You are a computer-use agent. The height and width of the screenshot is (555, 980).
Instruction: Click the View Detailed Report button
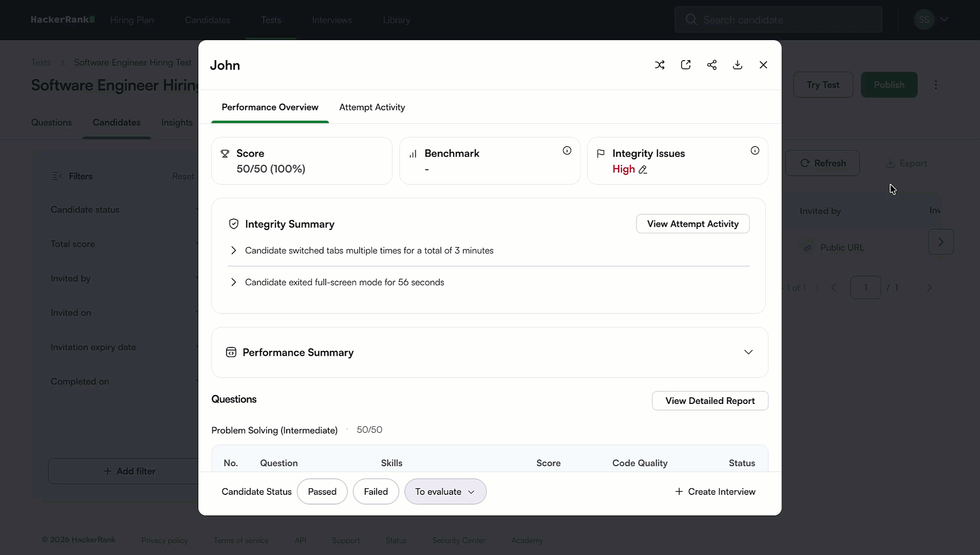coord(709,401)
